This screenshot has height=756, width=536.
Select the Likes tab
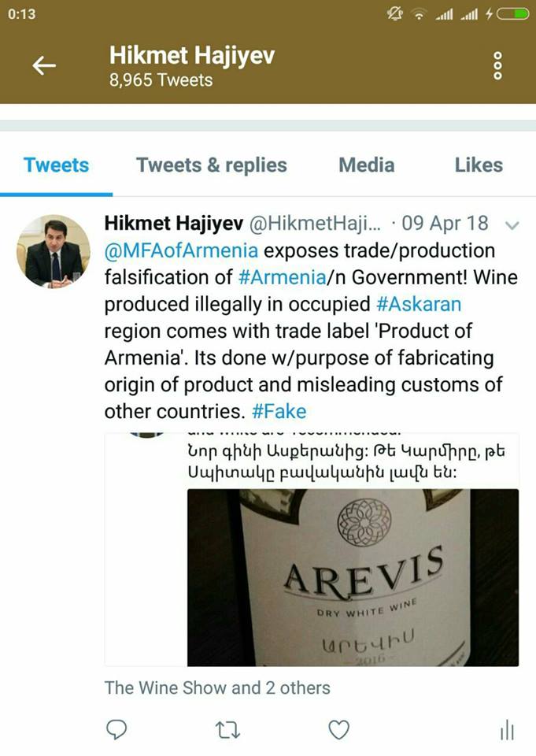coord(479,165)
